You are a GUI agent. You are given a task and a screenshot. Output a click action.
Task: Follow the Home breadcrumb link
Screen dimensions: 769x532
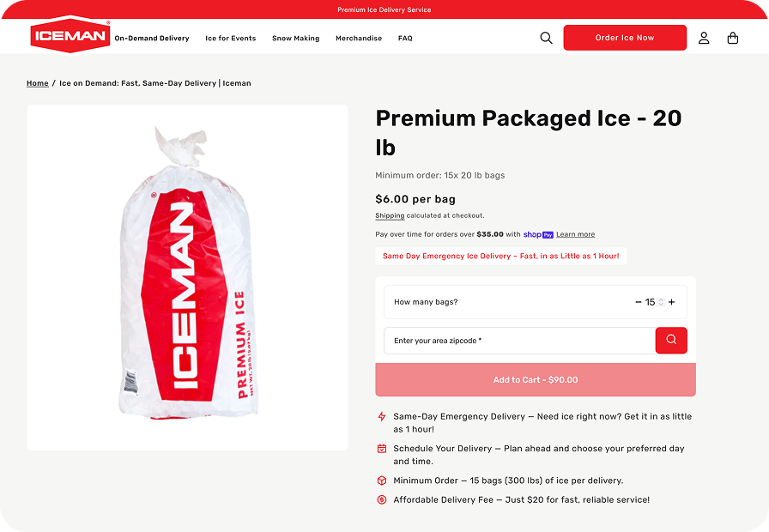tap(38, 83)
